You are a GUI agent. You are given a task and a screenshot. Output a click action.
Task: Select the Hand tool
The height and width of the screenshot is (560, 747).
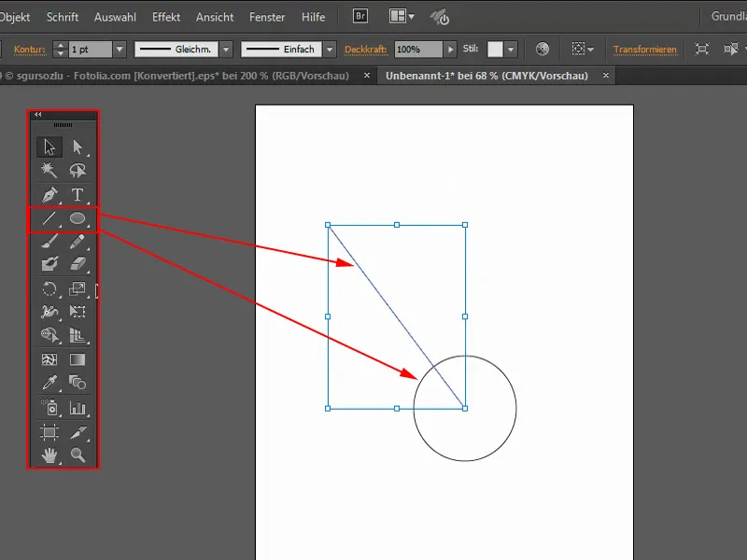49,455
